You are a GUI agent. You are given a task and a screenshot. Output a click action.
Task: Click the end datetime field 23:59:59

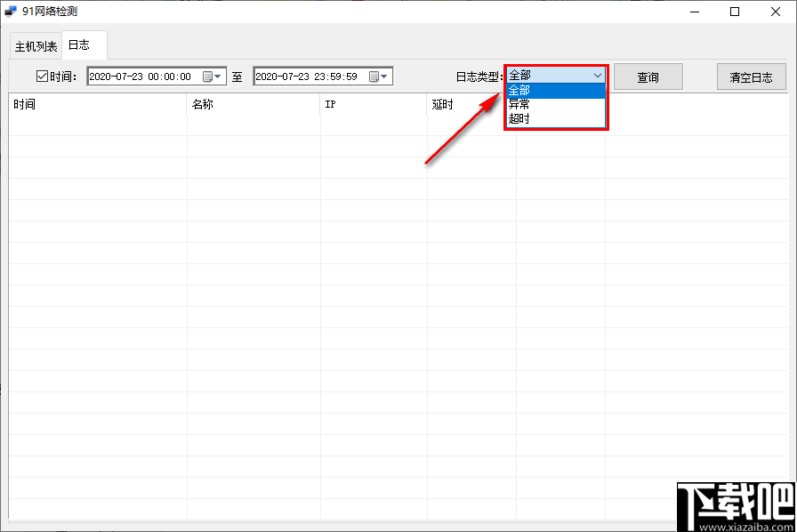click(x=311, y=77)
